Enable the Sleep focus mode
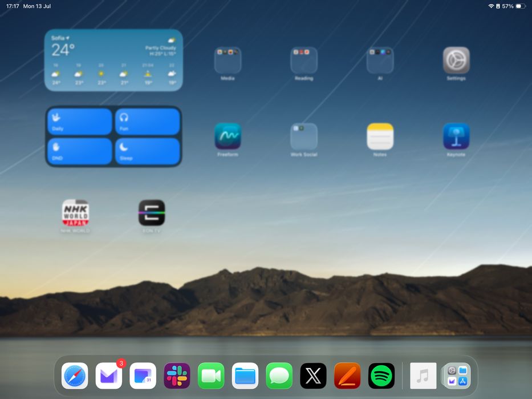 click(148, 151)
